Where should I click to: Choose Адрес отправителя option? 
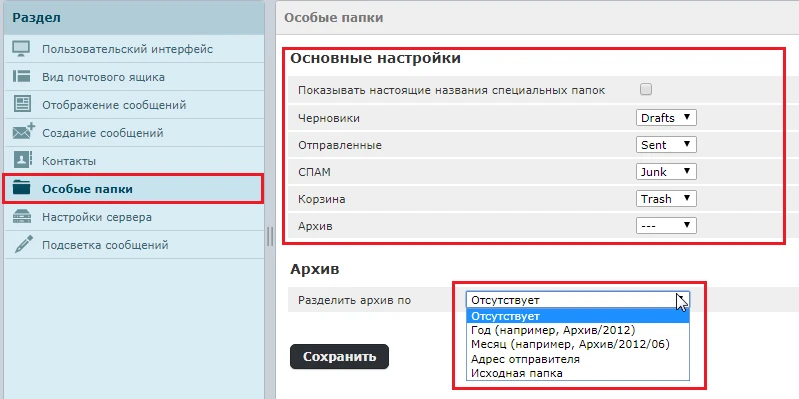click(x=578, y=359)
